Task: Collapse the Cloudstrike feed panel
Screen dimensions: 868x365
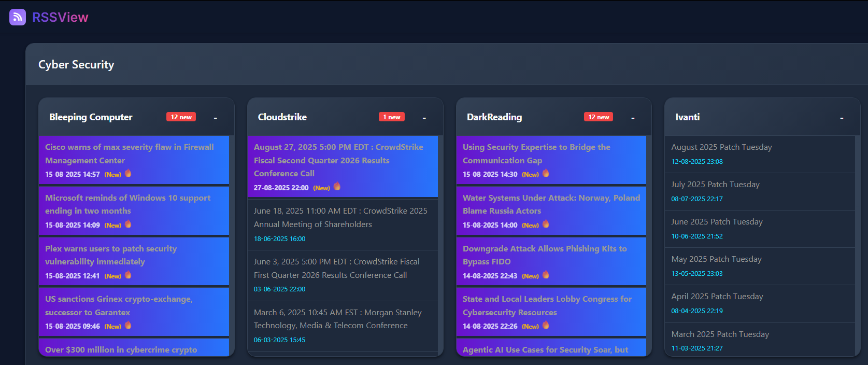Action: point(424,118)
